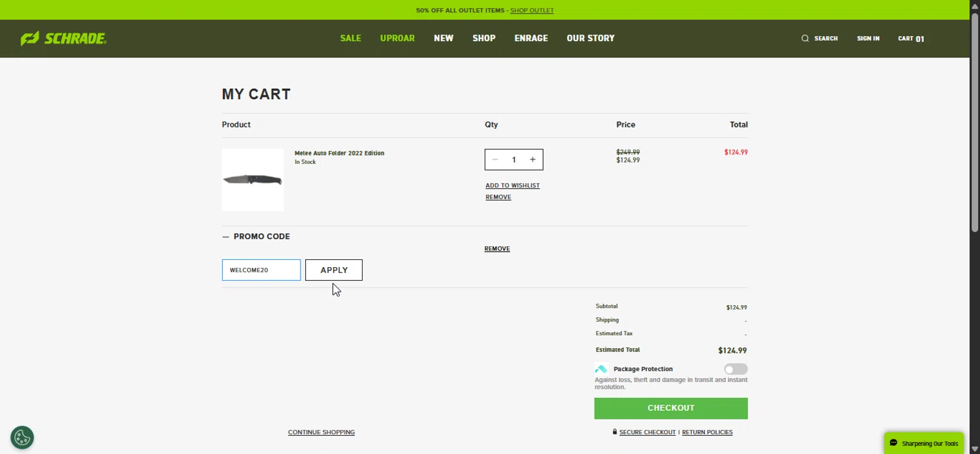This screenshot has height=454, width=980.
Task: Click the promo code input field
Action: click(261, 270)
